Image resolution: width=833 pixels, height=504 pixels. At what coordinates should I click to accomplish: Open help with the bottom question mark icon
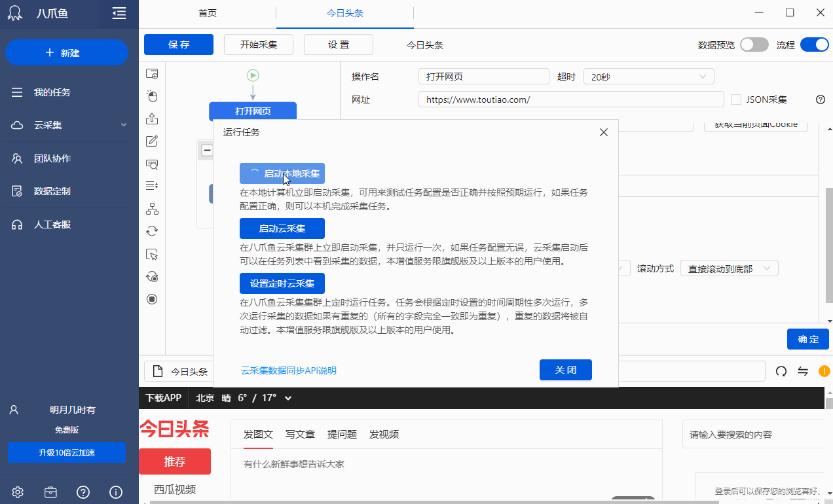[x=83, y=492]
